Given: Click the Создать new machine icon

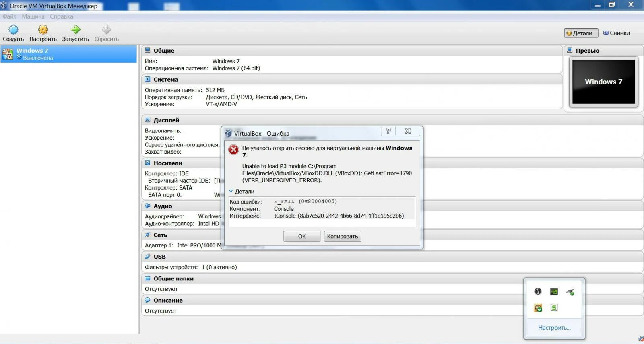Looking at the screenshot, I should [13, 29].
